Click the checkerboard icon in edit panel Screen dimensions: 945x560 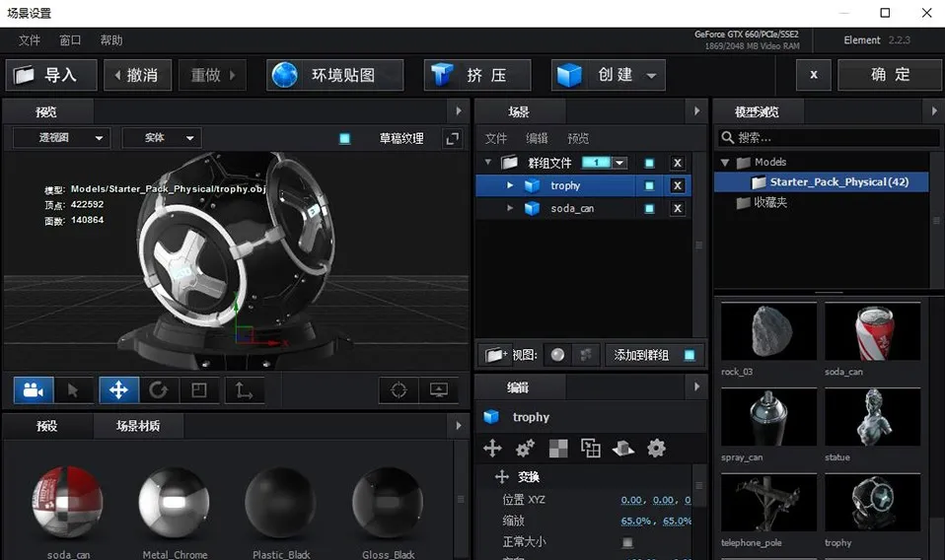click(x=558, y=449)
